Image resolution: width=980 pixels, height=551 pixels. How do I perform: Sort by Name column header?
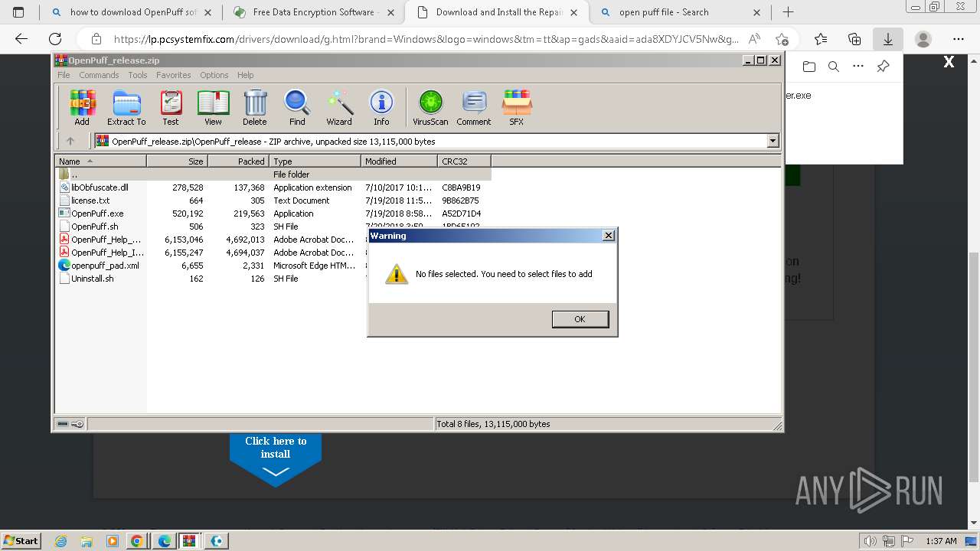100,161
